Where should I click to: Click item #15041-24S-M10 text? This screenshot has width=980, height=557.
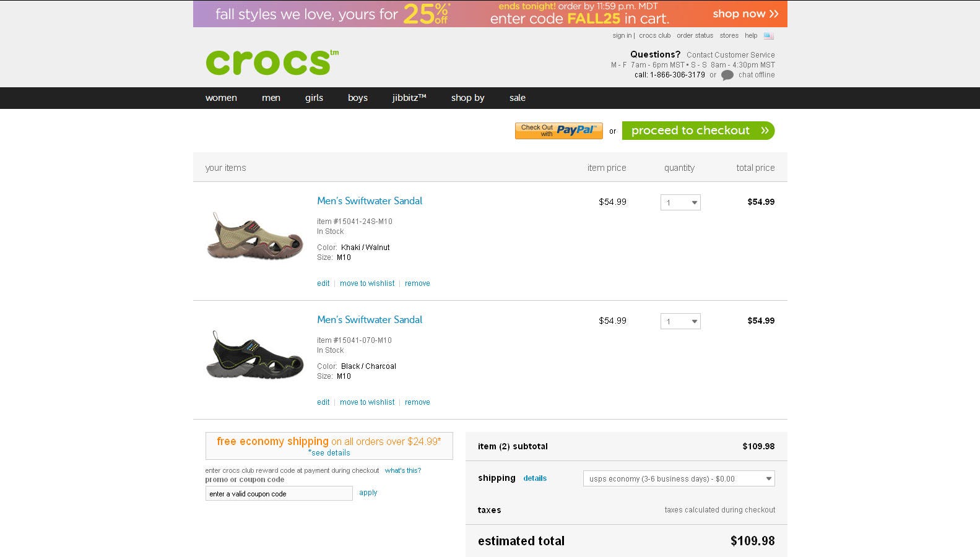355,222
